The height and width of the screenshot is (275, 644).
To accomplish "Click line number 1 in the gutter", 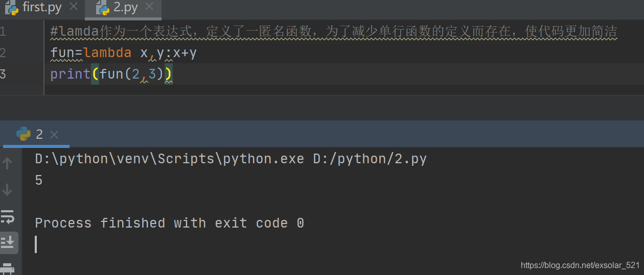I will [3, 32].
